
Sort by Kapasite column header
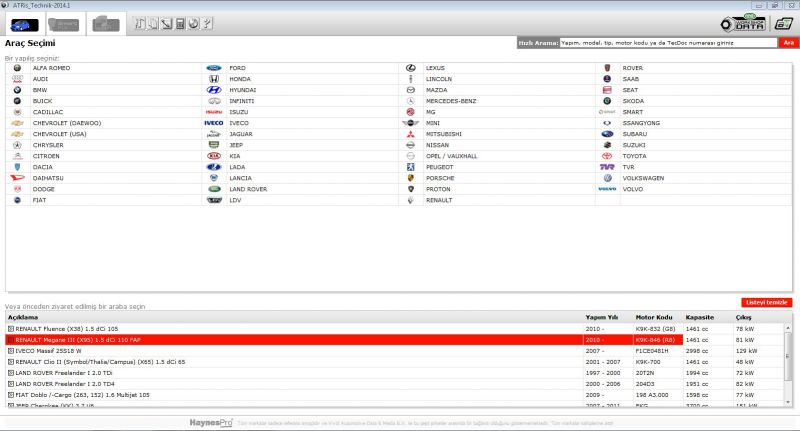[699, 317]
